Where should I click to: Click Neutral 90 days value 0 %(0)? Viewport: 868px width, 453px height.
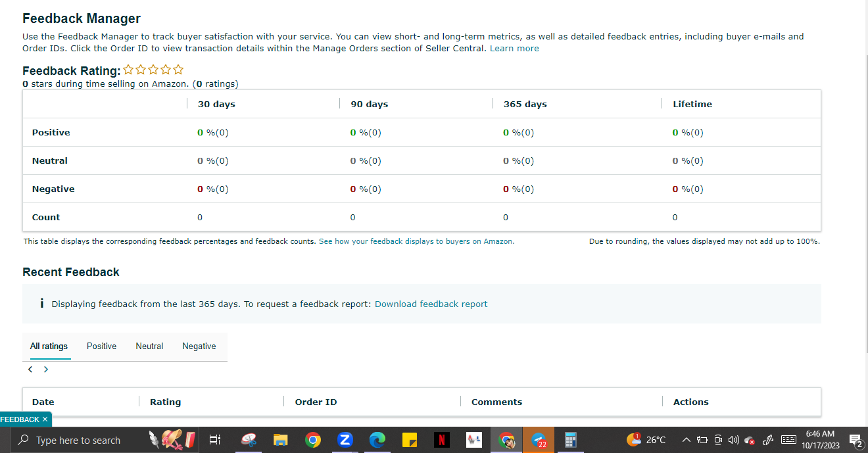point(366,160)
